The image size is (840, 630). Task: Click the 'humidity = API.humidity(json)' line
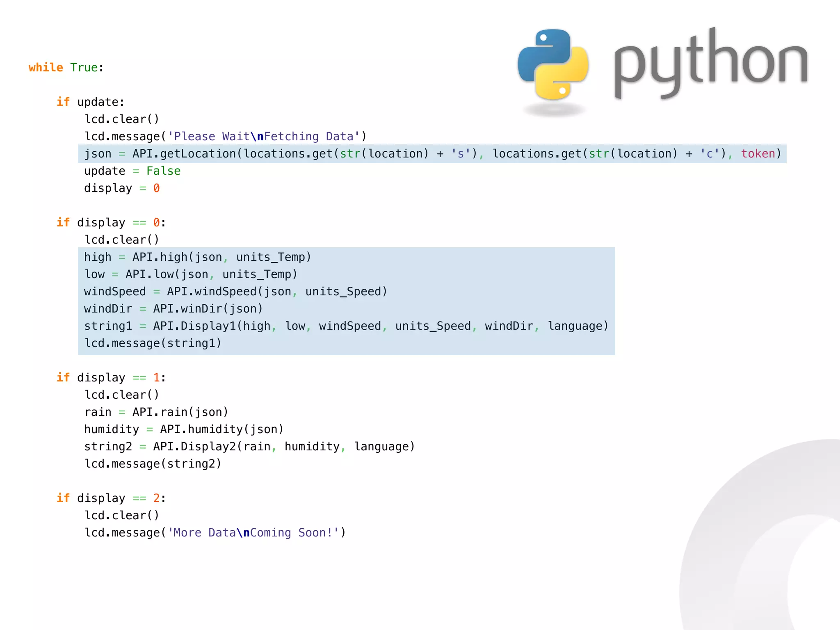[184, 429]
